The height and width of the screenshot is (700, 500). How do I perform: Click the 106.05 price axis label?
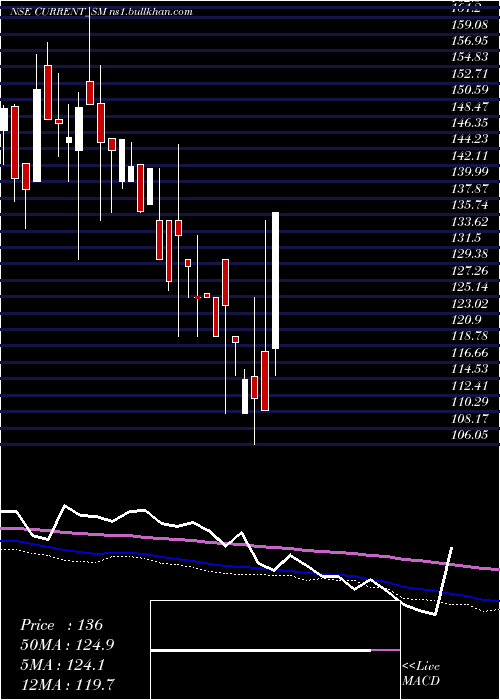coord(470,435)
